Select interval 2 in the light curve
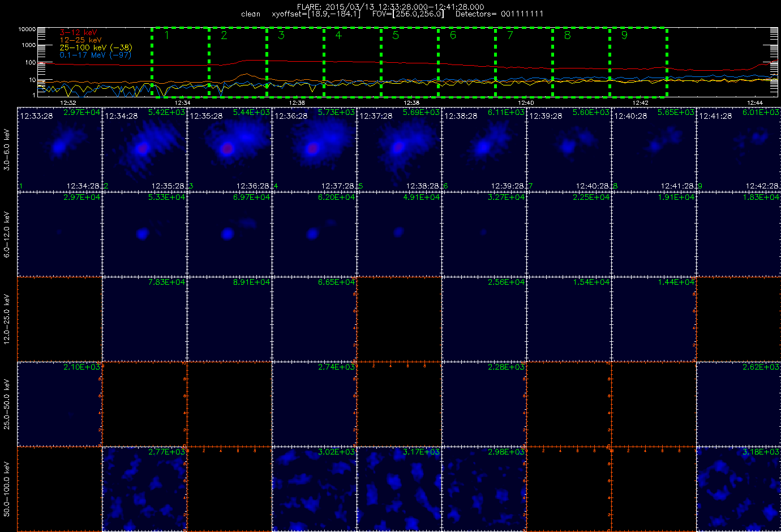The image size is (781, 532). click(x=237, y=62)
